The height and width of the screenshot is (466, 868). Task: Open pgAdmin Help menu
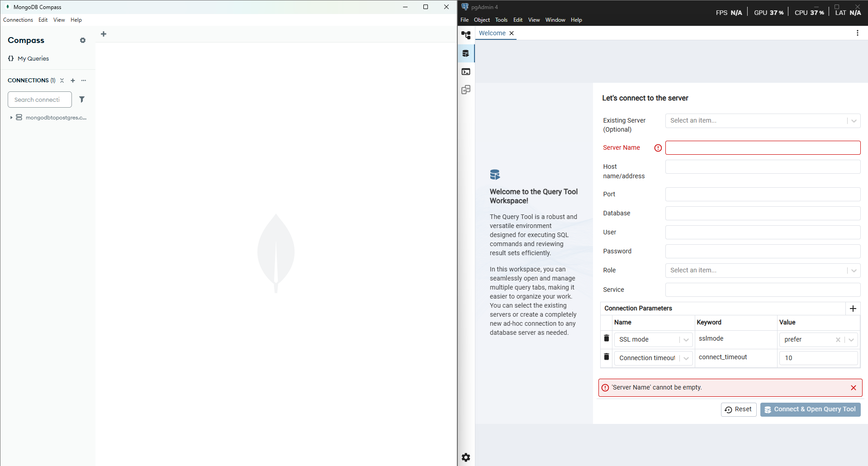click(576, 20)
